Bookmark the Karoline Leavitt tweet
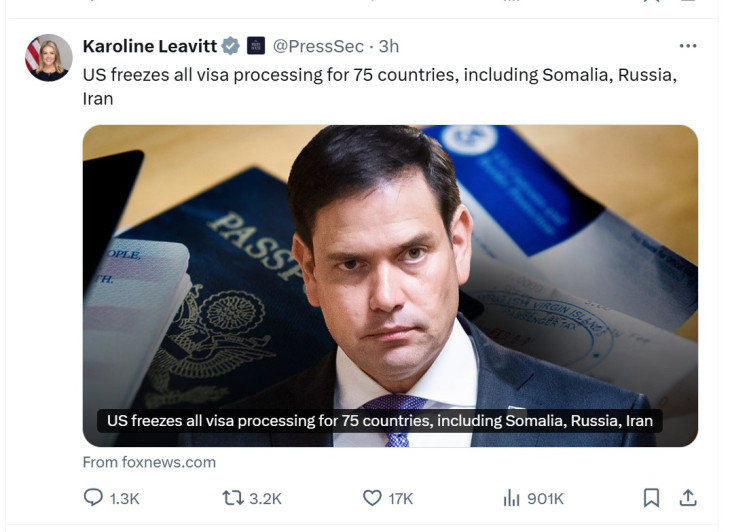The image size is (730, 532). click(651, 497)
